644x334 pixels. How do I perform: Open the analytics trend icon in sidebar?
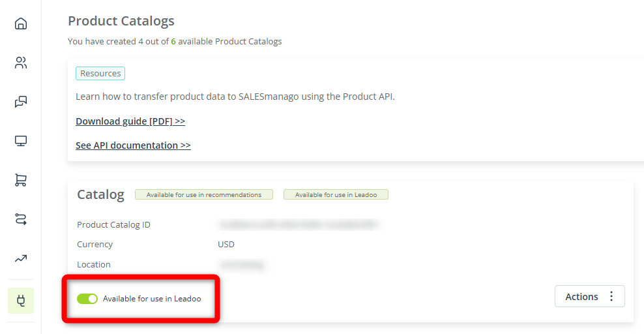tap(21, 258)
